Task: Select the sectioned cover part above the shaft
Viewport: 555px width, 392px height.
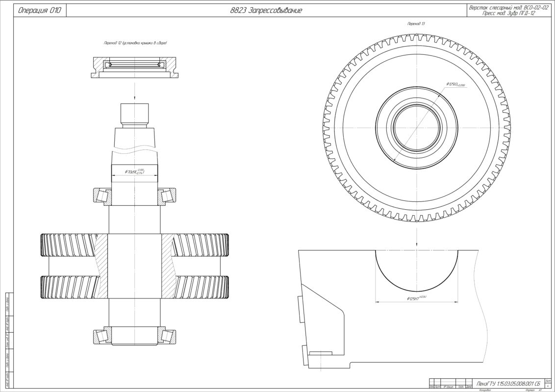Action: [x=135, y=67]
